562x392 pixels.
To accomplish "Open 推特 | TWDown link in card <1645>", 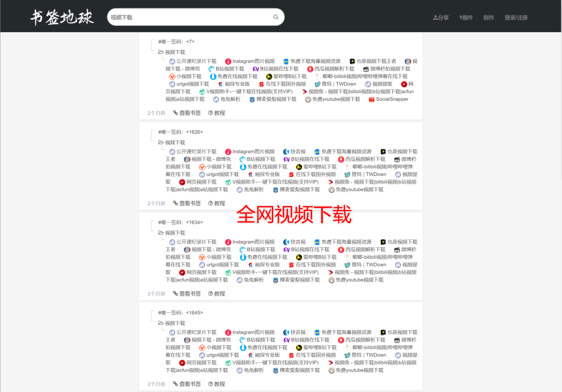I will click(369, 355).
